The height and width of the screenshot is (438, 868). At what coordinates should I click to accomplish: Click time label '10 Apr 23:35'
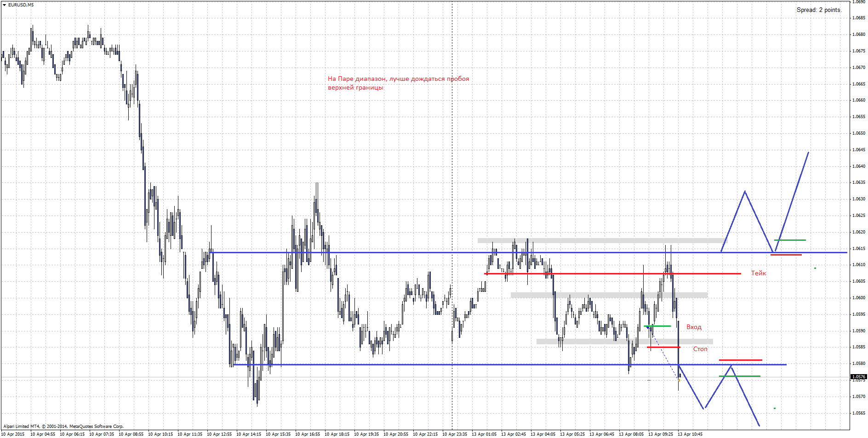(455, 434)
